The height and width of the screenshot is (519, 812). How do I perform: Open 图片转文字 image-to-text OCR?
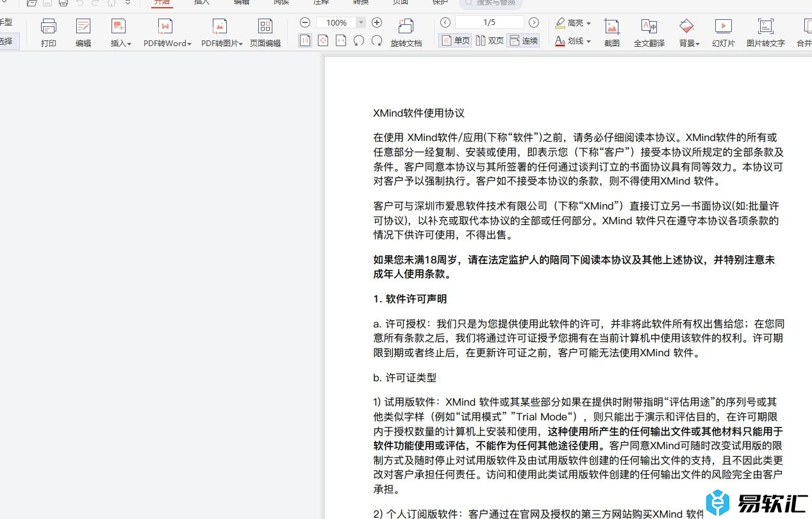766,32
